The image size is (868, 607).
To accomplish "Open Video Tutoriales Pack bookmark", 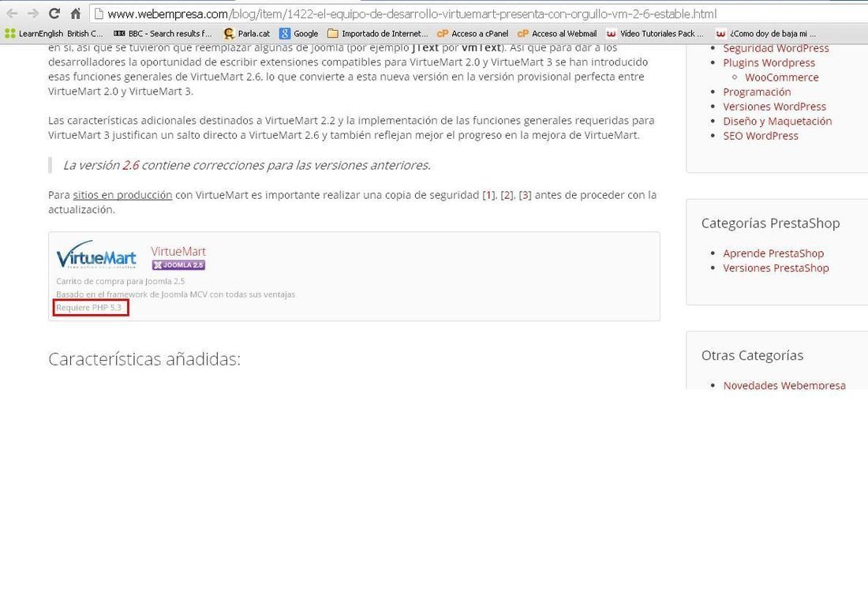I will pos(655,34).
